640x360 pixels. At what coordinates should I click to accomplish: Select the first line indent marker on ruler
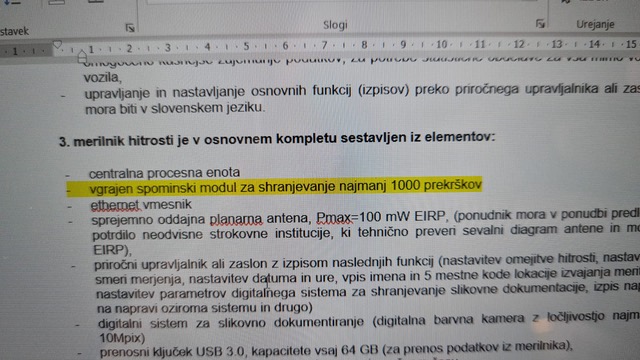pos(57,44)
